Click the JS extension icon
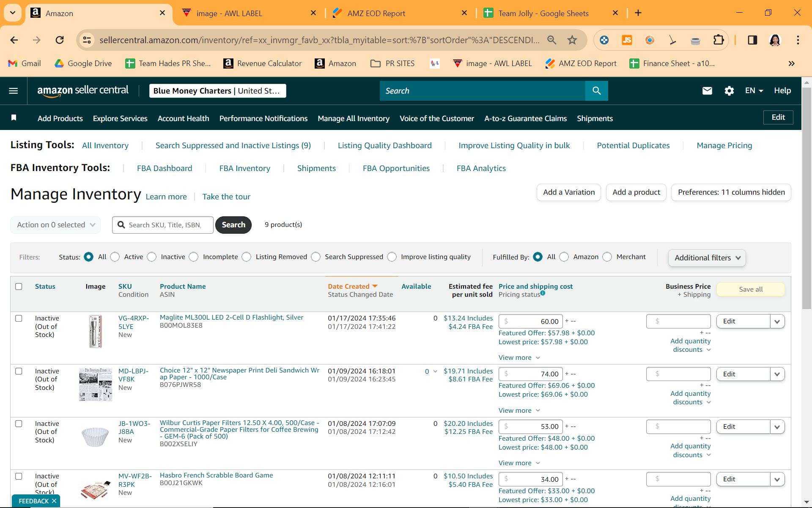The image size is (812, 508). pos(627,40)
